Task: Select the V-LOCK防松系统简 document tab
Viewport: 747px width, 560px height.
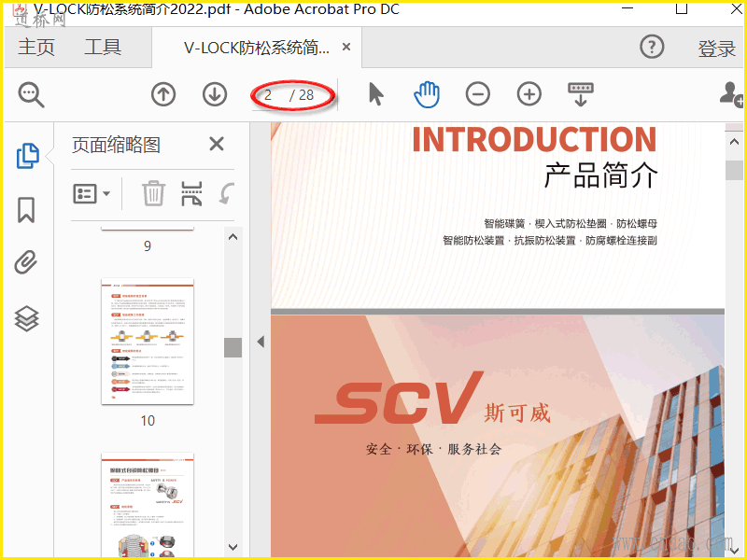Action: (256, 48)
